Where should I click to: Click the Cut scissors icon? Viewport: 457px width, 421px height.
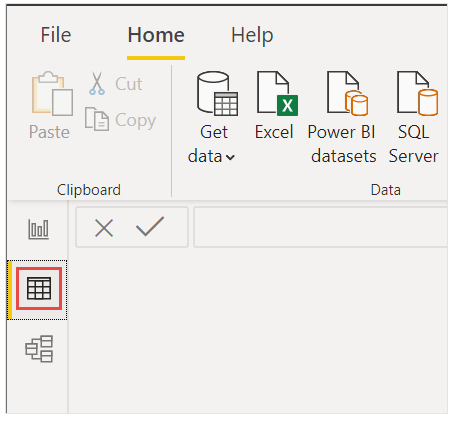pos(97,83)
